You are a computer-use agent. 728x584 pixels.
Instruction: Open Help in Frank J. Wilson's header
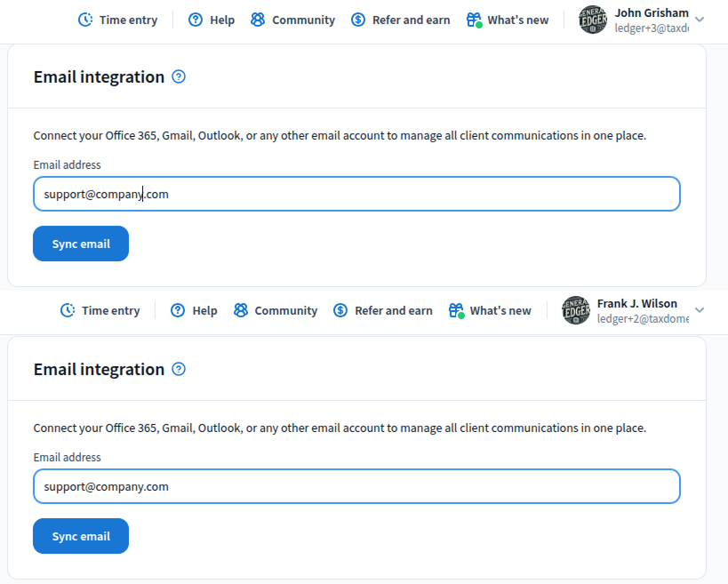[204, 310]
